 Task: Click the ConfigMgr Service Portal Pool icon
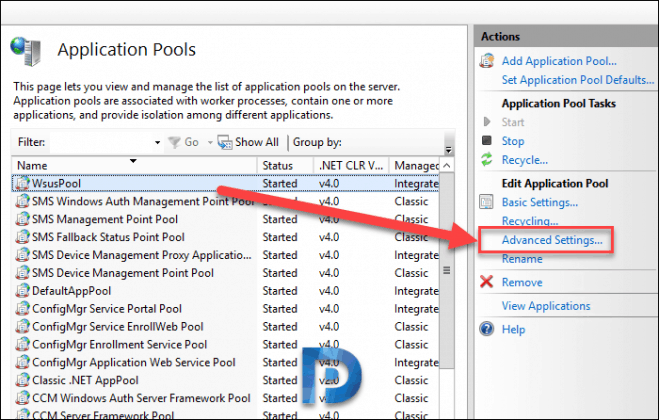tap(22, 309)
